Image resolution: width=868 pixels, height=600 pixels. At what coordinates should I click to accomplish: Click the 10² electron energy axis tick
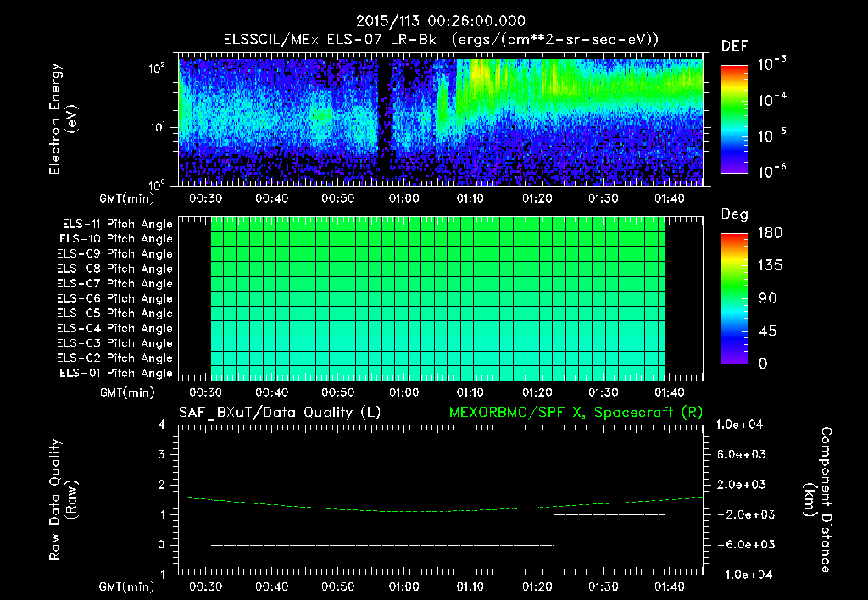pos(158,69)
